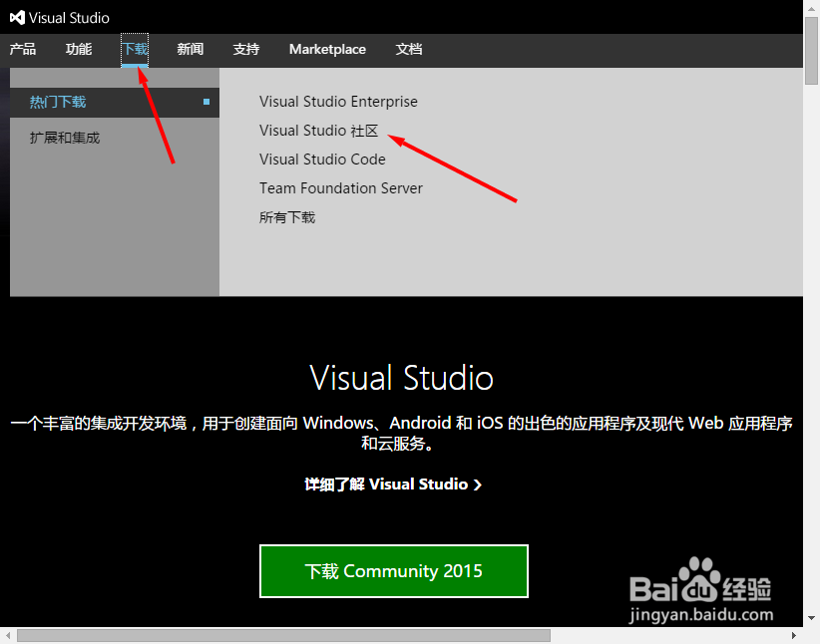Open the Visual Studio Enterprise page
Viewport: 820px width, 644px height.
[x=338, y=102]
